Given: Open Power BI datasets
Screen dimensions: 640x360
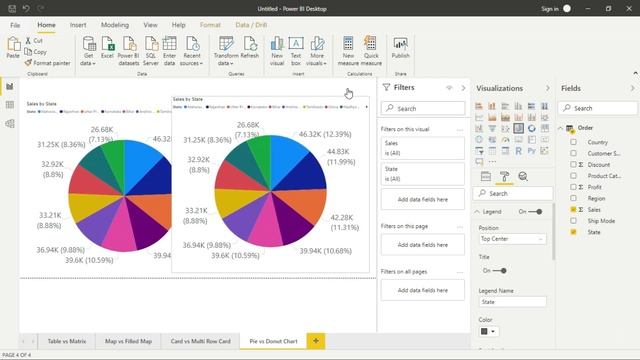Looking at the screenshot, I should coord(129,51).
